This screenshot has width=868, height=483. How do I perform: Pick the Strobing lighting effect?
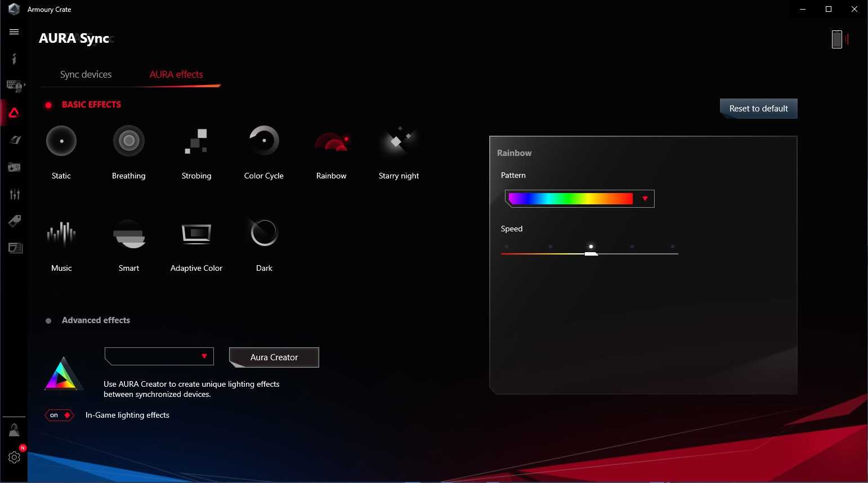tap(196, 141)
